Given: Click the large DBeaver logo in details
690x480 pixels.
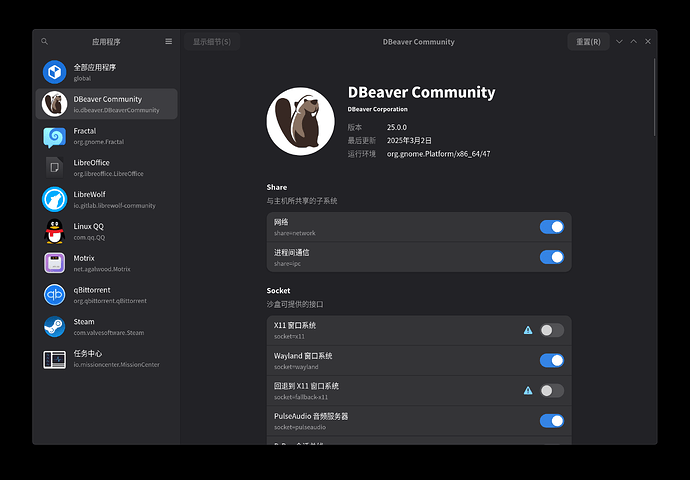Looking at the screenshot, I should coord(301,121).
